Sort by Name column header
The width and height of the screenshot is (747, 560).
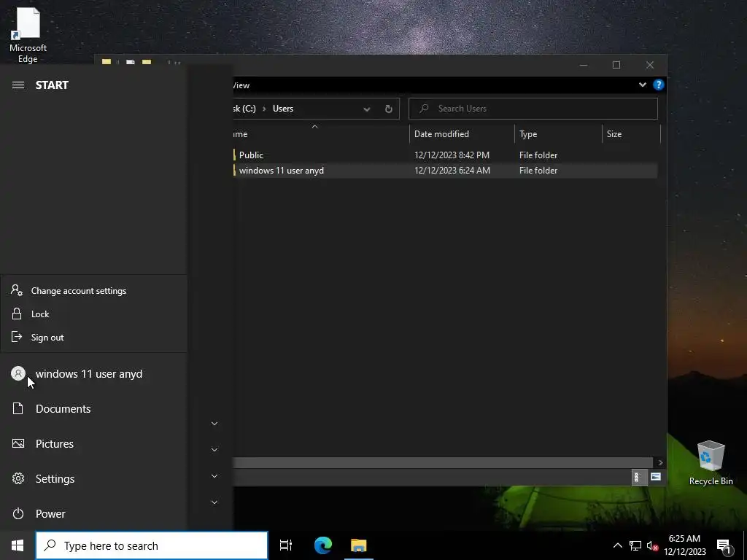pyautogui.click(x=321, y=134)
